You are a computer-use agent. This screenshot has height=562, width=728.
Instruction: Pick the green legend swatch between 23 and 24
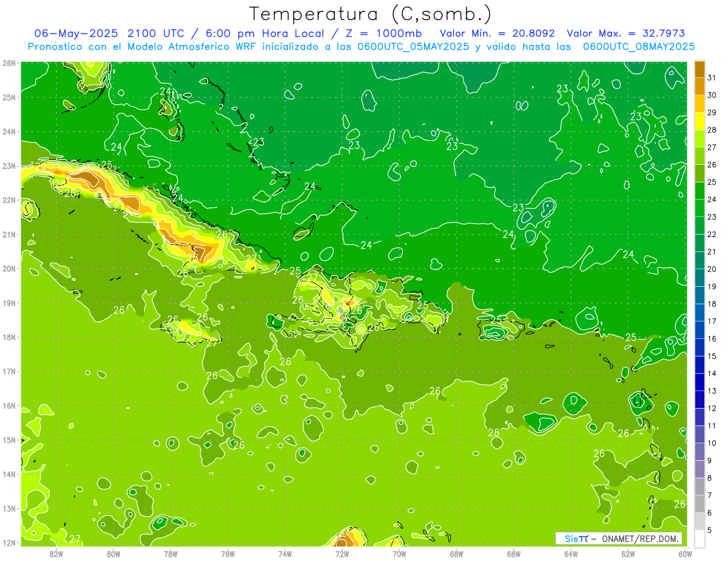pos(699,208)
